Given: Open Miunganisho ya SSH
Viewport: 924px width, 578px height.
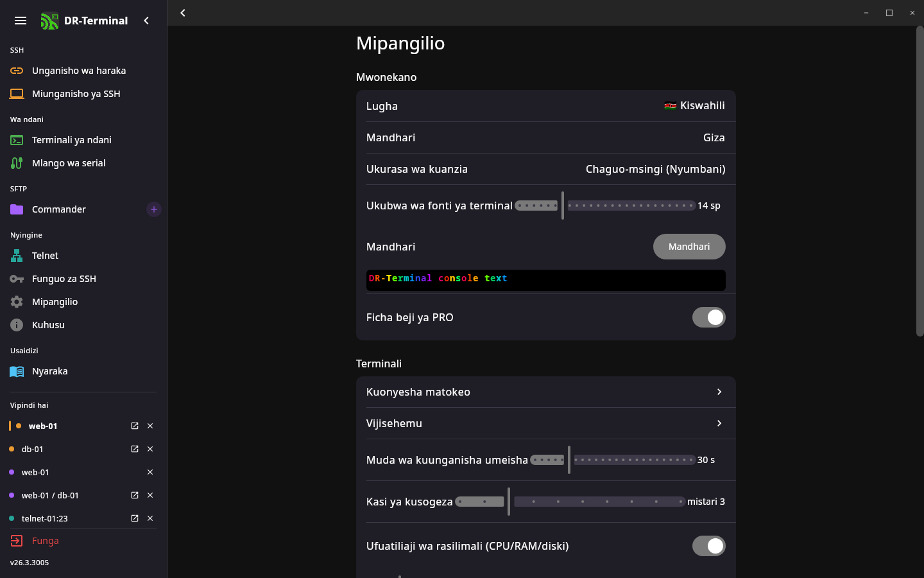Looking at the screenshot, I should point(76,94).
